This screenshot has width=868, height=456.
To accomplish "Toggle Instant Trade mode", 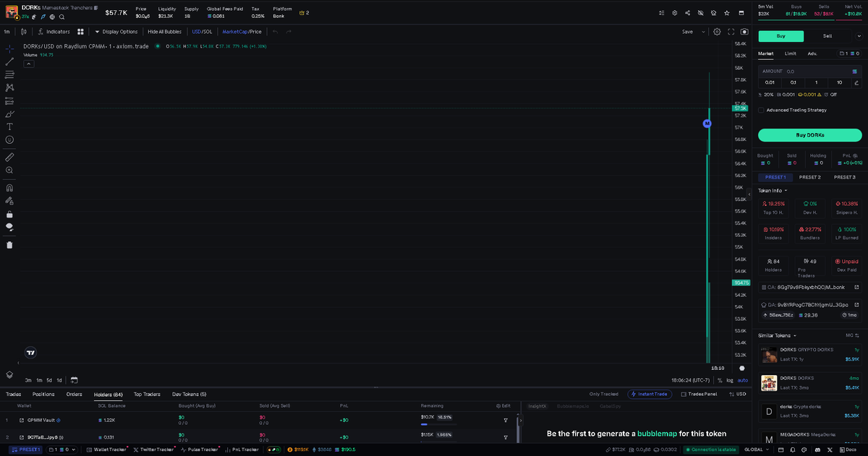I will click(649, 395).
